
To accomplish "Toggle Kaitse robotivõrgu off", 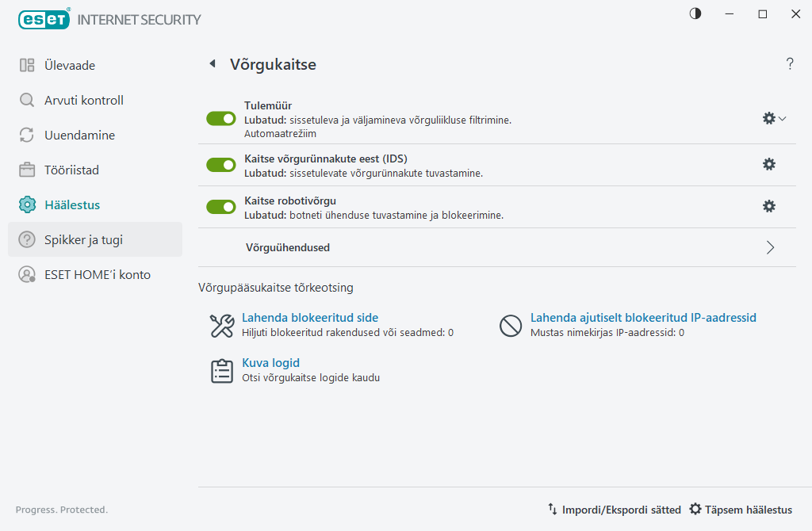I will point(221,207).
